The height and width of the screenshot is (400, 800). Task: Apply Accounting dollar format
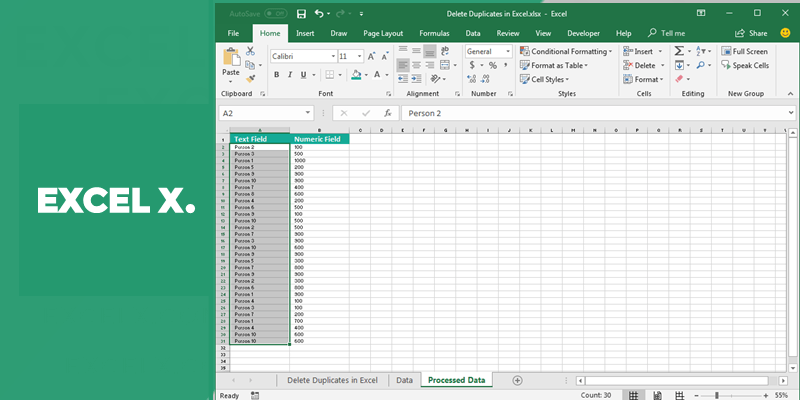472,65
